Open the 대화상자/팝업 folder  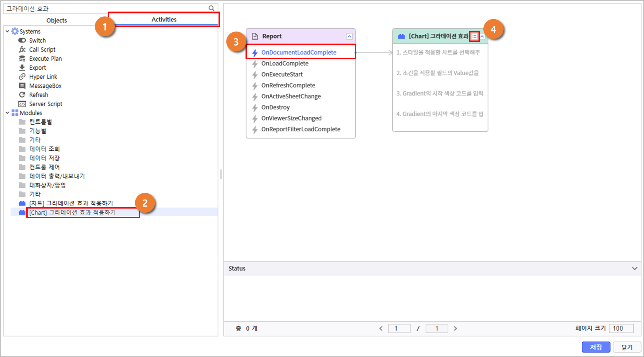click(x=48, y=185)
